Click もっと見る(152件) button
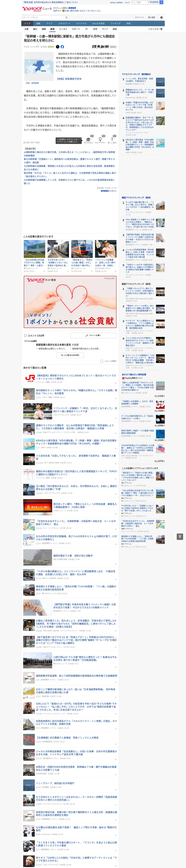The image size is (186, 868). tap(70, 355)
